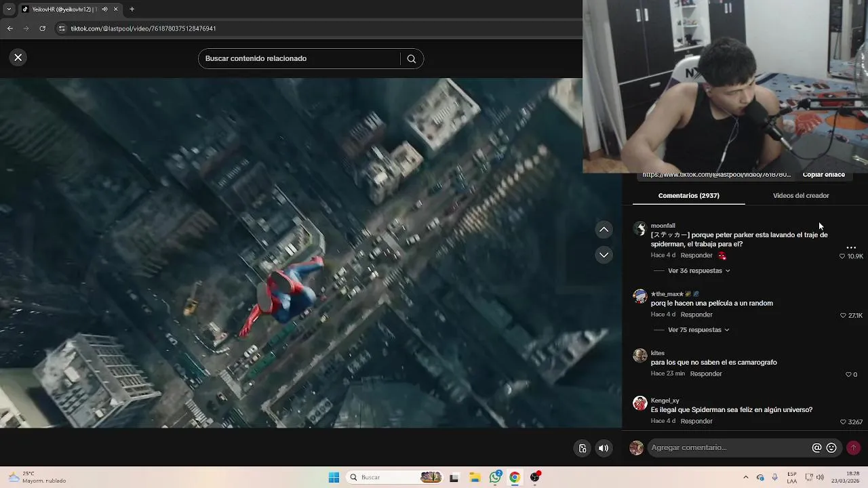Viewport: 868px width, 488px height.
Task: Click Responder on kites' comment
Action: (706, 373)
